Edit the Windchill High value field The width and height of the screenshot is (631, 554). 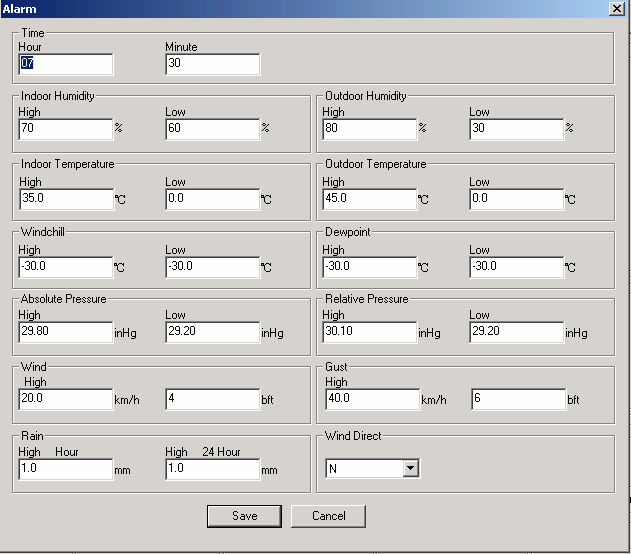[66, 267]
